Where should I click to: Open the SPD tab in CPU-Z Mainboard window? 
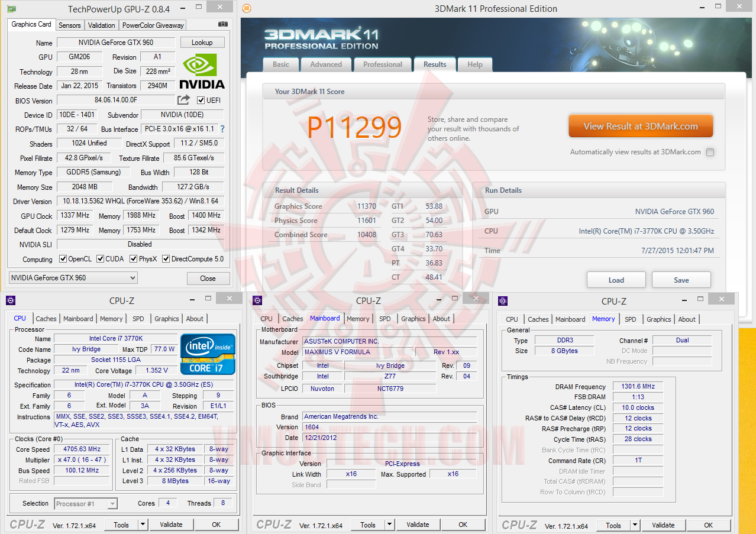pyautogui.click(x=385, y=319)
